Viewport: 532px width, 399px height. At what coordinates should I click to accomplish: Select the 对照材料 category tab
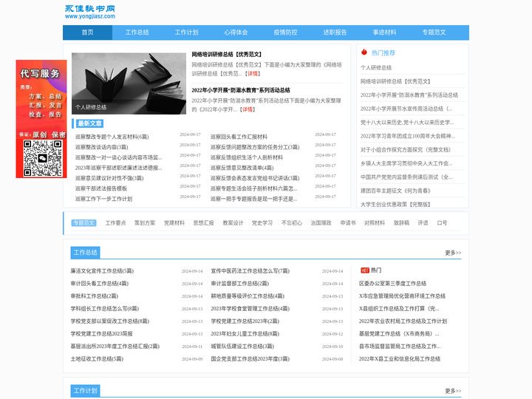coord(375,223)
